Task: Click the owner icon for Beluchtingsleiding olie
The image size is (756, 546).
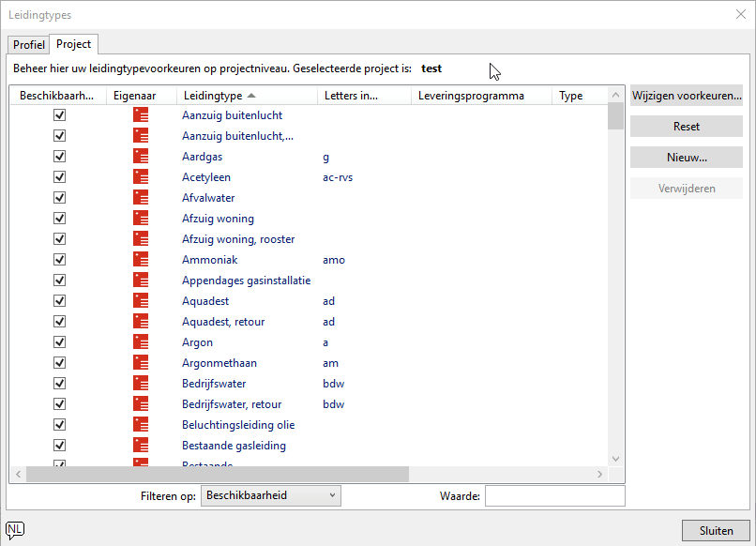Action: coord(141,424)
